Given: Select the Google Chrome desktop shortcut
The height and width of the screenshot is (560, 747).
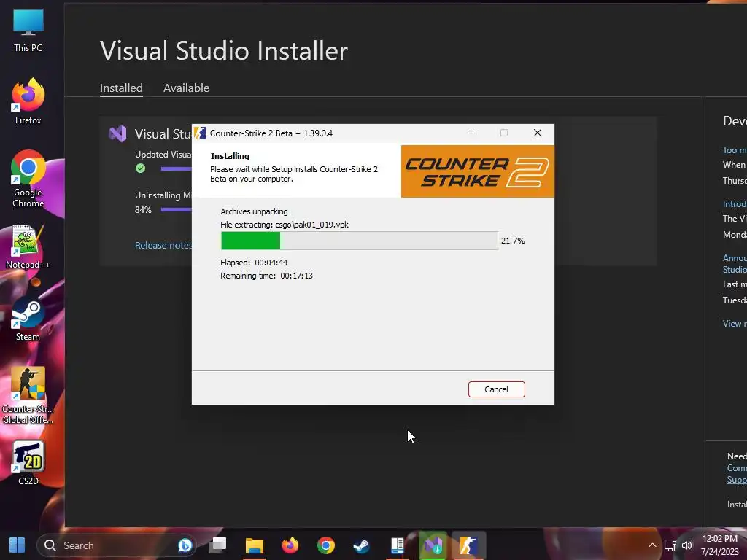Looking at the screenshot, I should [28, 179].
